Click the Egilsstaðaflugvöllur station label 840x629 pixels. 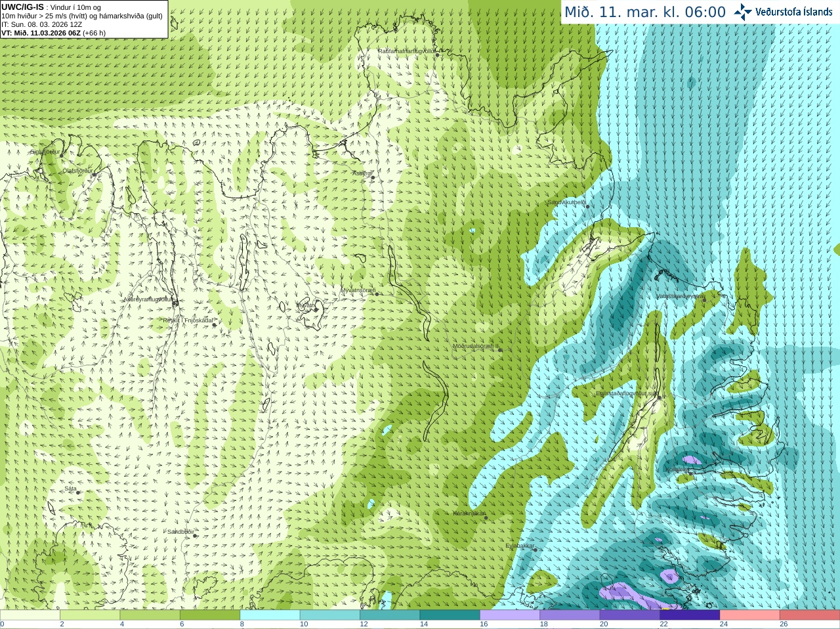pyautogui.click(x=627, y=393)
